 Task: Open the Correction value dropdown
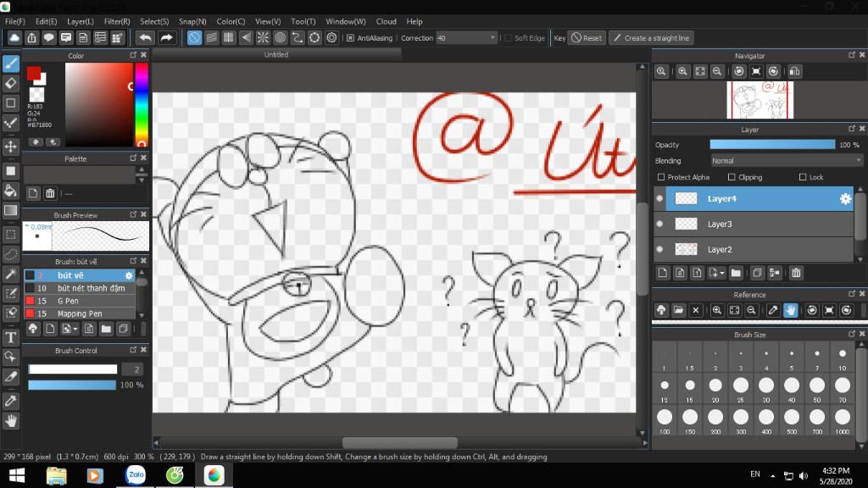492,37
